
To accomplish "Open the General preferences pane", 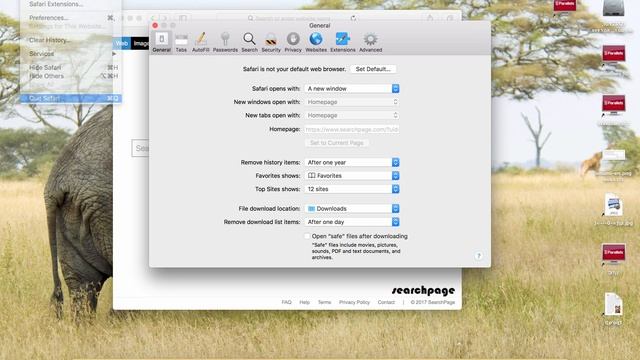I will [x=162, y=42].
